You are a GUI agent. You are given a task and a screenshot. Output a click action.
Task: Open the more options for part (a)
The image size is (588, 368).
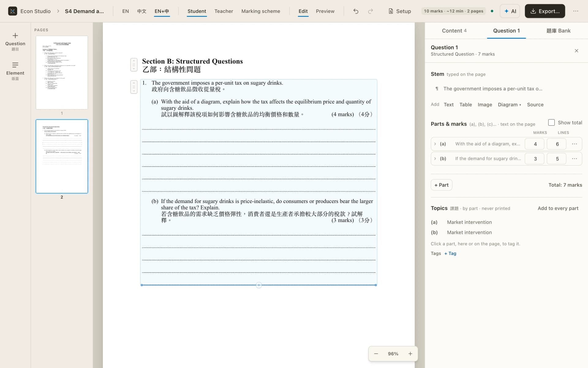(x=574, y=144)
